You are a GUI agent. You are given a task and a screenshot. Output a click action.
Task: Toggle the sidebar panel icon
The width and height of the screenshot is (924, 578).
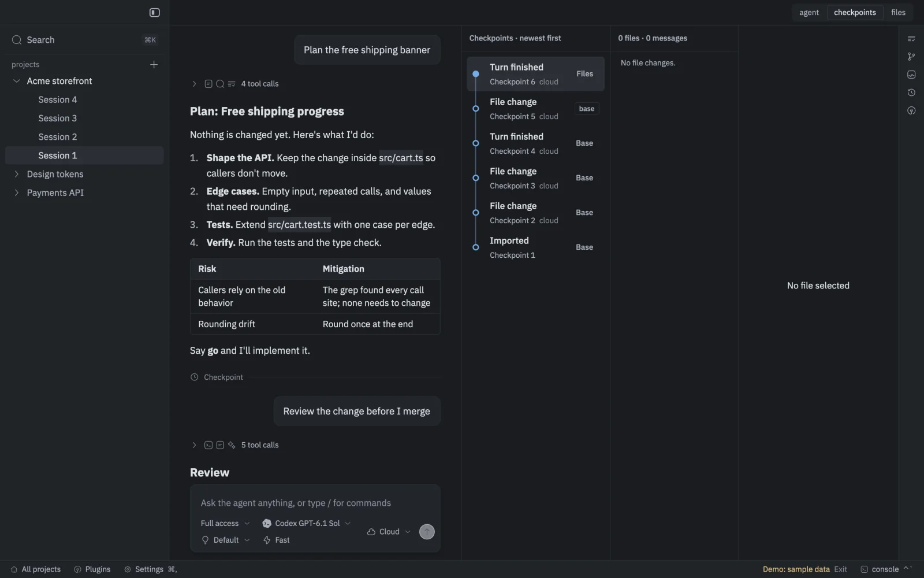pyautogui.click(x=154, y=12)
